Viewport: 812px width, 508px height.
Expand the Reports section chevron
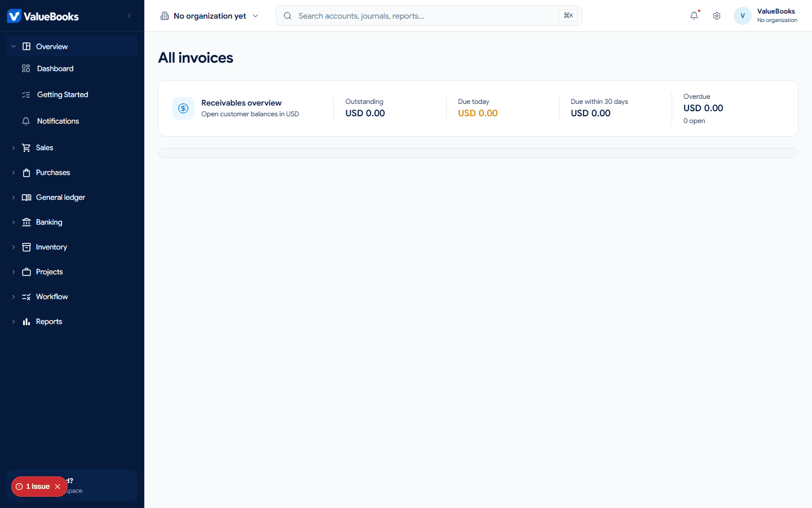pos(14,322)
